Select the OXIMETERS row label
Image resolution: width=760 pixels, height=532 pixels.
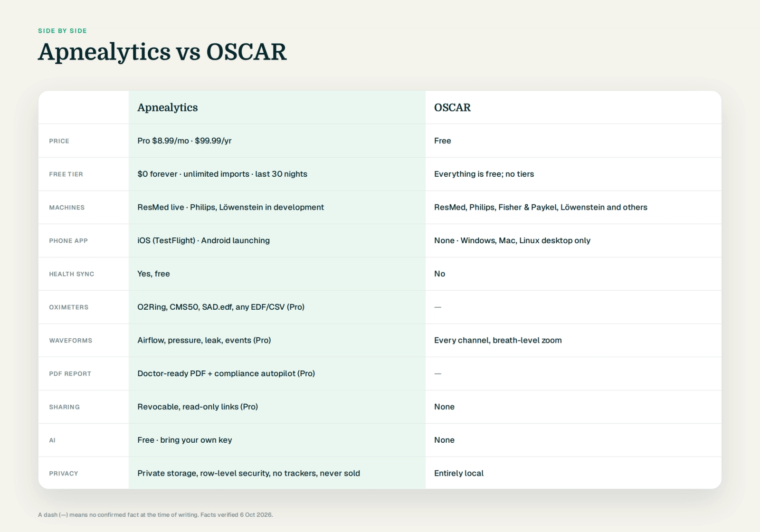tap(69, 307)
